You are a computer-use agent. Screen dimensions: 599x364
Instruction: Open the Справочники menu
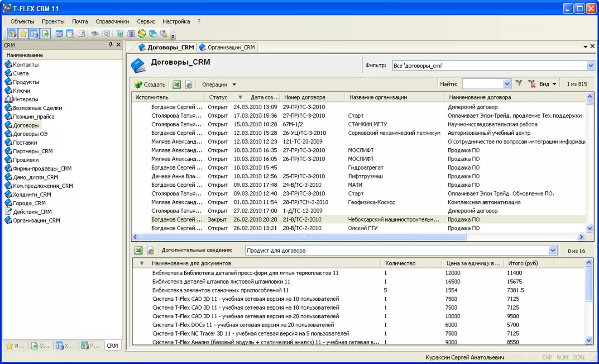(x=112, y=21)
